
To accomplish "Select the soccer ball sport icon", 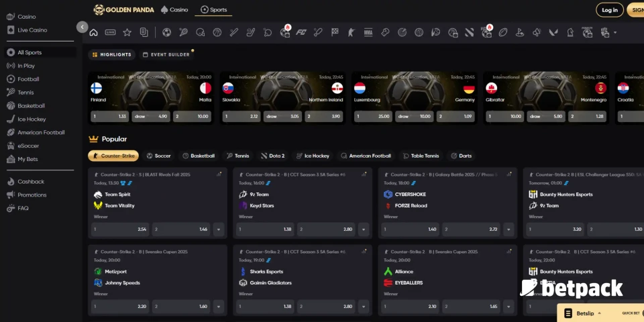I will 166,32.
